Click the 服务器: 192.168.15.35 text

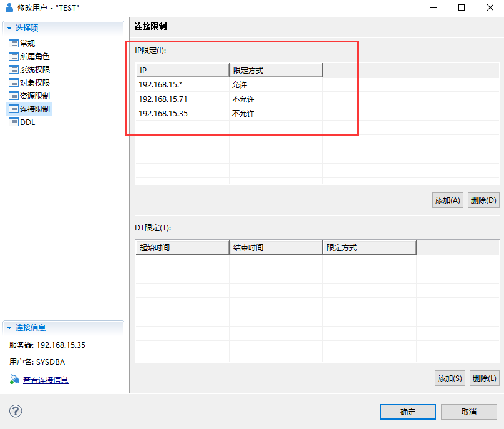[x=47, y=345]
